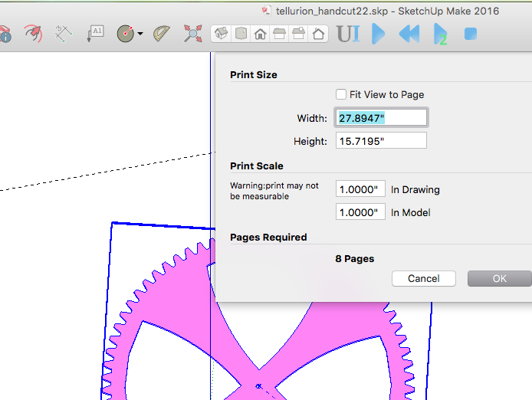Screen dimensions: 532x400
Task: Click the '8 Pages' text
Action: click(355, 258)
